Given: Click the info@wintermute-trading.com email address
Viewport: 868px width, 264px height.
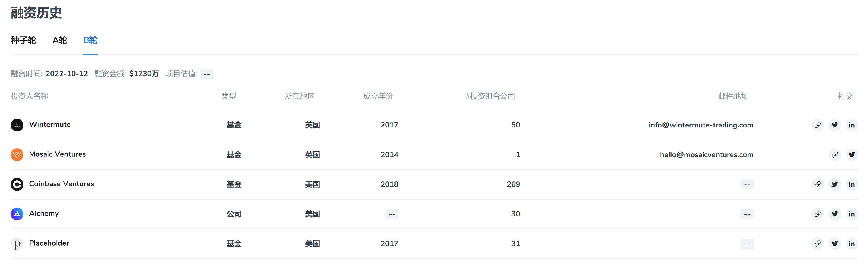Looking at the screenshot, I should coord(701,125).
